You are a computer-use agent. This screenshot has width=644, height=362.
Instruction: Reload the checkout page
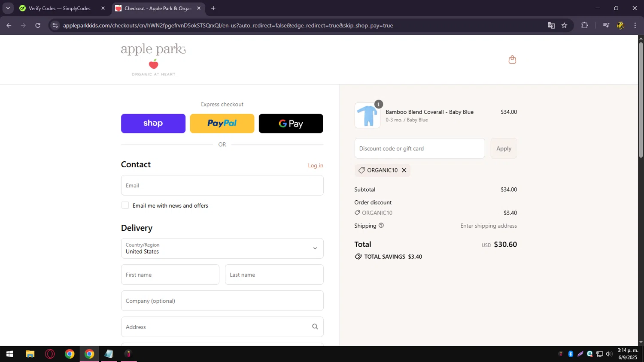[x=38, y=25]
